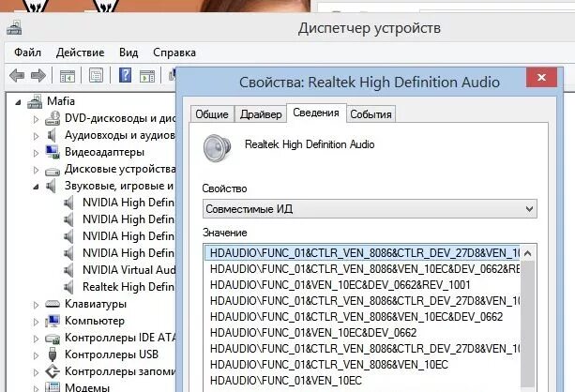This screenshot has height=392, width=575.
Task: Expand the Видеоадаптеры category
Action: coord(36,153)
